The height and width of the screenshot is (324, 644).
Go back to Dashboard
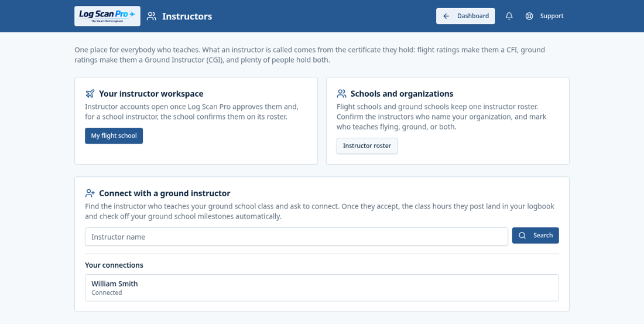coord(465,16)
